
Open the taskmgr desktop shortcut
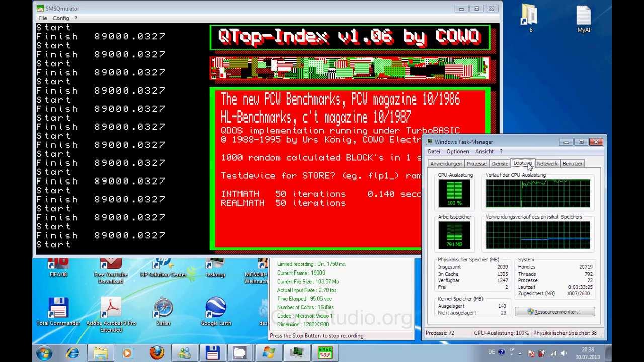click(215, 267)
